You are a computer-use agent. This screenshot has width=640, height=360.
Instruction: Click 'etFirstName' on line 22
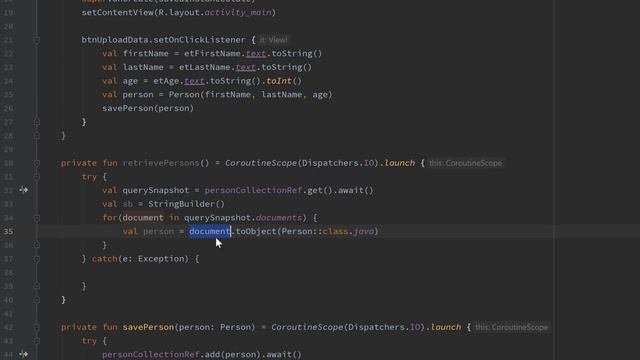click(212, 53)
